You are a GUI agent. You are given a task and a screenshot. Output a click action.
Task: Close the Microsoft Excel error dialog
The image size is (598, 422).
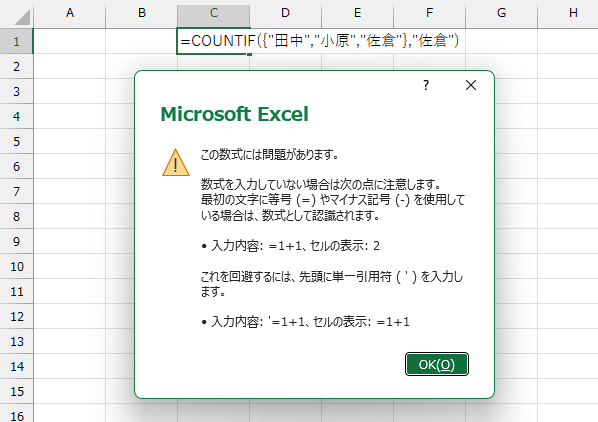coord(471,85)
